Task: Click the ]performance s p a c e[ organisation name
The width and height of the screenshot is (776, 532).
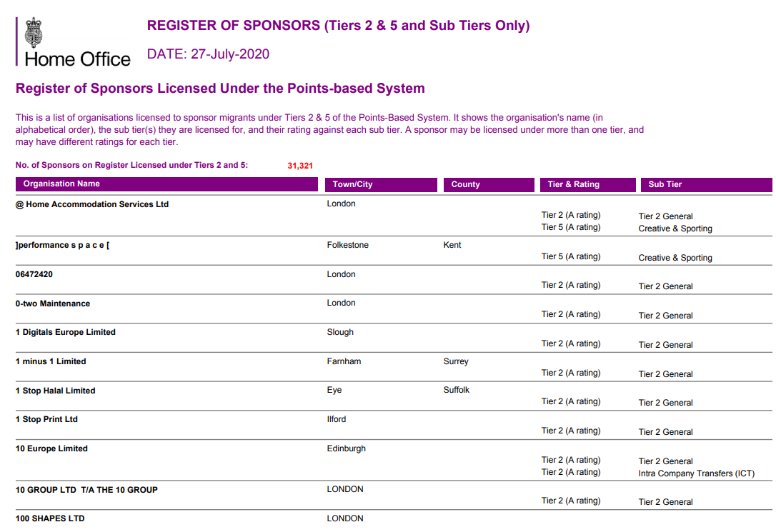Action: pyautogui.click(x=62, y=246)
